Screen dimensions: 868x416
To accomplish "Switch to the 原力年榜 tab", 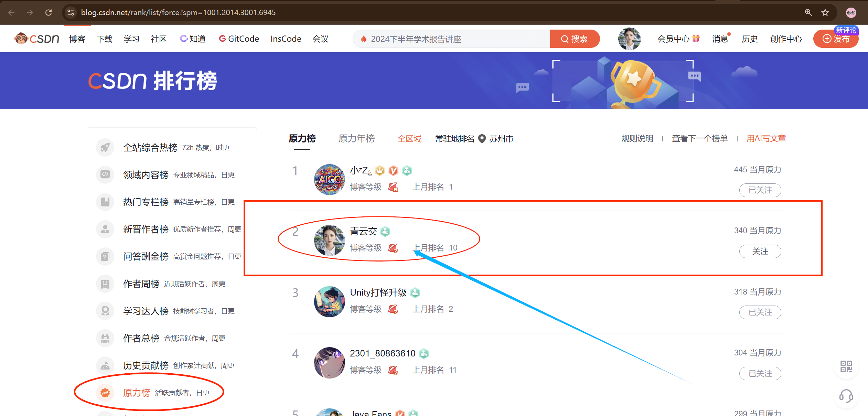I will tap(356, 139).
